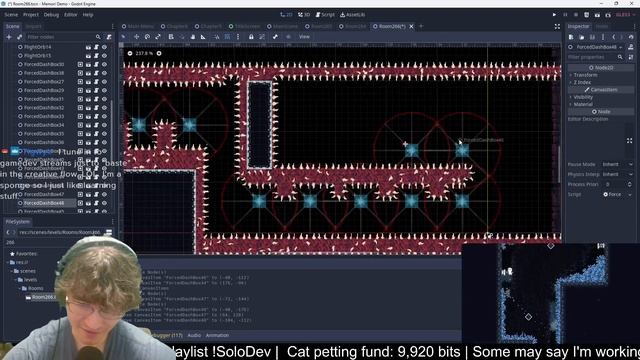Choose the Move Mode tool in the viewport toolbar

(x=136, y=37)
